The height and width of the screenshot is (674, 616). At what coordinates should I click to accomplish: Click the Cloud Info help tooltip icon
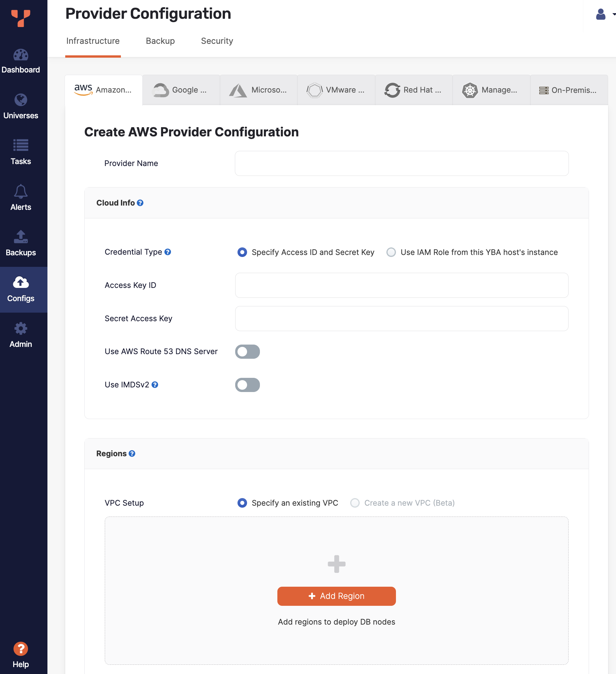coord(140,203)
